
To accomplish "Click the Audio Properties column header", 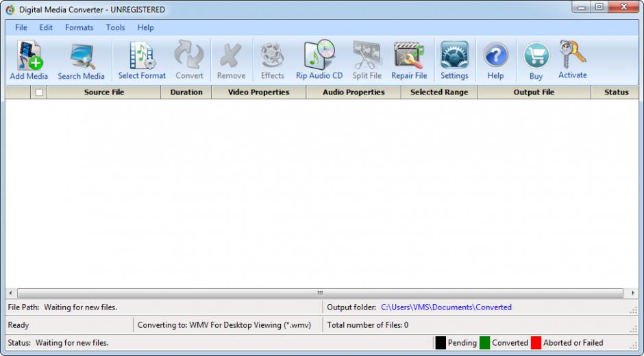I will (354, 92).
